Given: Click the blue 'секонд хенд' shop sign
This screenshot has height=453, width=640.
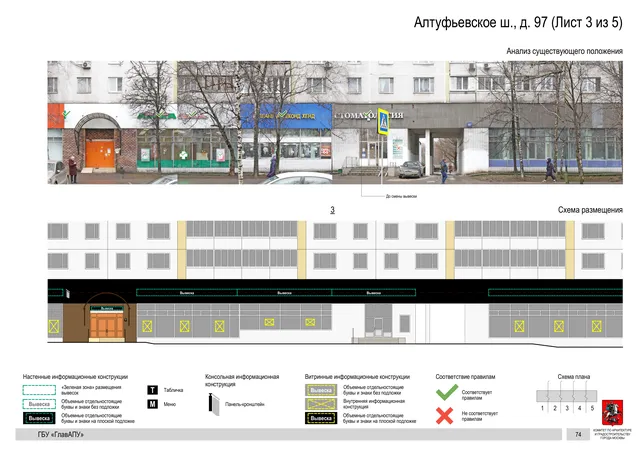Looking at the screenshot, I should tap(286, 116).
